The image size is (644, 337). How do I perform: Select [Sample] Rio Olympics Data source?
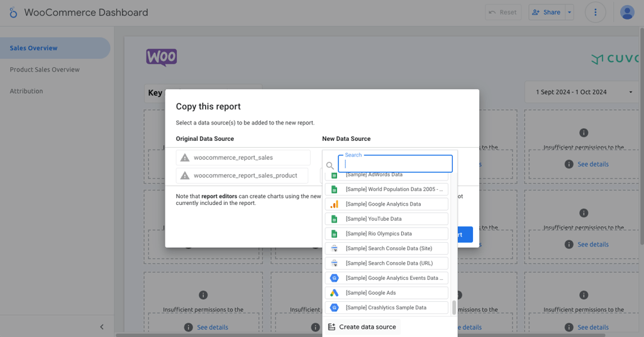pos(387,233)
